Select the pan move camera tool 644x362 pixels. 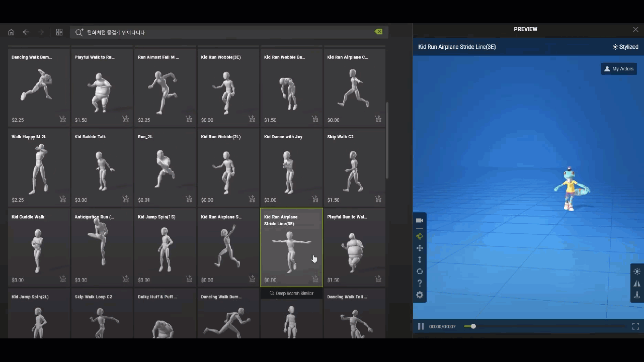coord(420,248)
